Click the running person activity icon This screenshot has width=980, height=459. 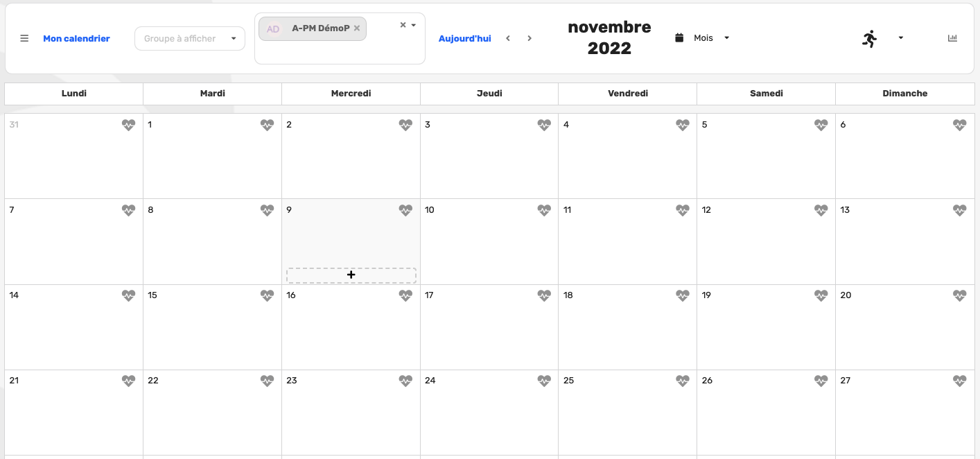coord(869,39)
